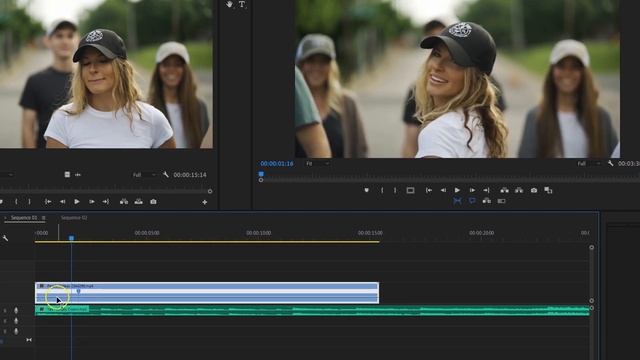Export frame camera icon in Source monitor
Screen dimensions: 640x360
tap(153, 202)
